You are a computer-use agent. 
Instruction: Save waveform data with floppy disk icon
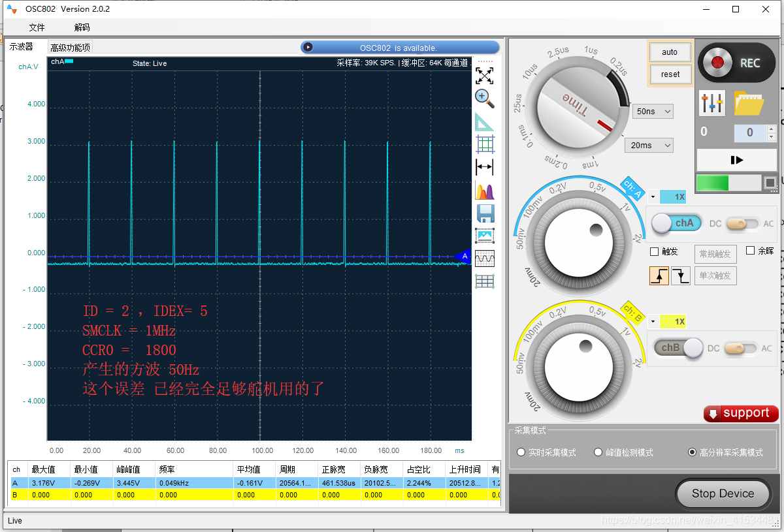pyautogui.click(x=484, y=213)
